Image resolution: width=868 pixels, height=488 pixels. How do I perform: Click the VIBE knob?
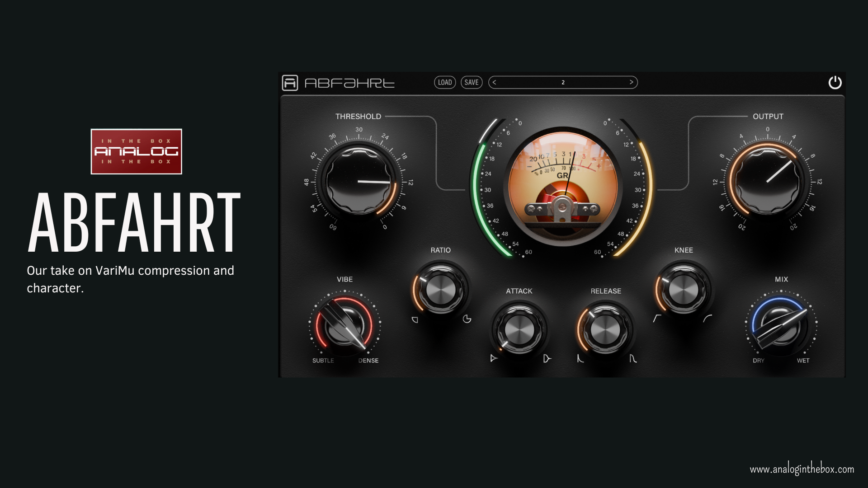tap(344, 324)
